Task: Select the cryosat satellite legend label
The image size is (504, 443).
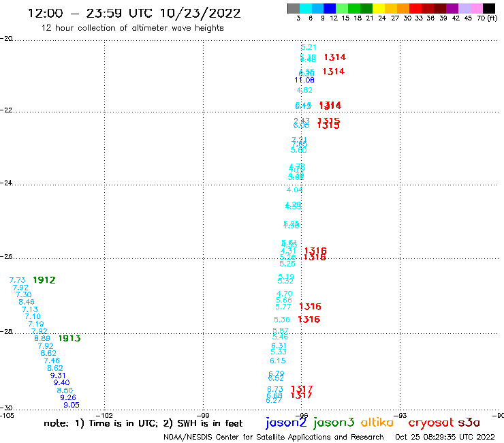Action: point(431,423)
